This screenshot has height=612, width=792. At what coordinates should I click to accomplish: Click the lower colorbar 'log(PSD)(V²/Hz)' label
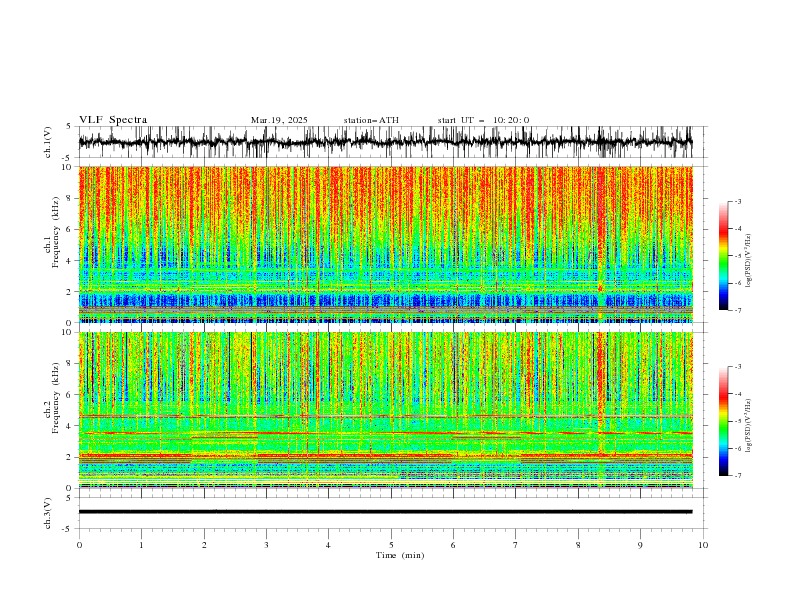point(749,426)
